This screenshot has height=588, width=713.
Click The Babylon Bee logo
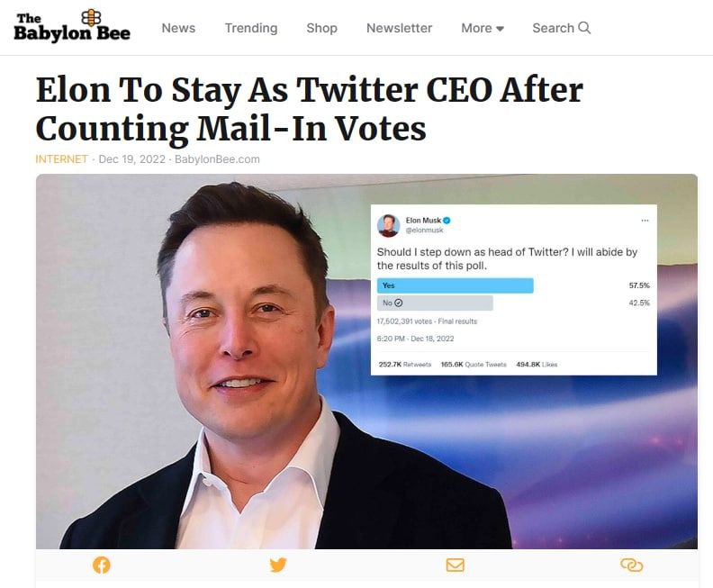click(x=72, y=26)
